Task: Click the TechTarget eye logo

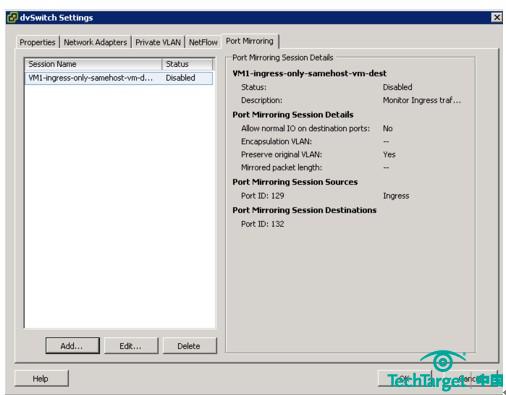Action: pyautogui.click(x=443, y=361)
